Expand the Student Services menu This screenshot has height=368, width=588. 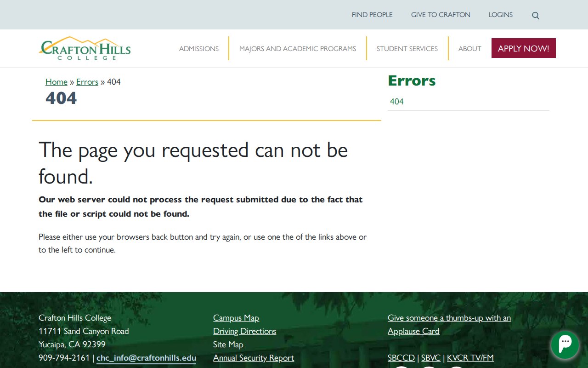407,49
